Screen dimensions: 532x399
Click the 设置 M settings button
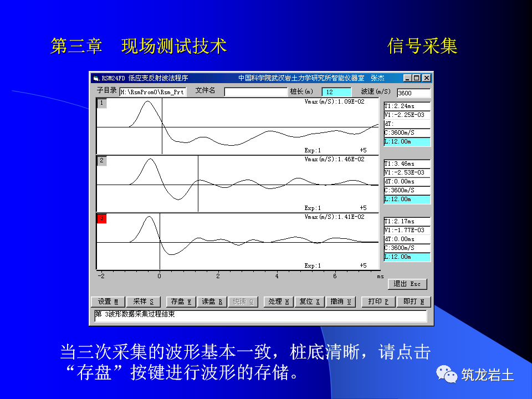coord(108,301)
